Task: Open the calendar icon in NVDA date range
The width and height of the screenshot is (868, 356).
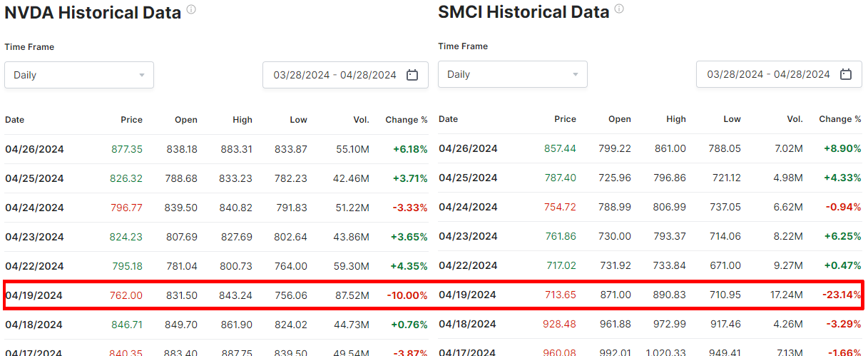Action: coord(412,75)
